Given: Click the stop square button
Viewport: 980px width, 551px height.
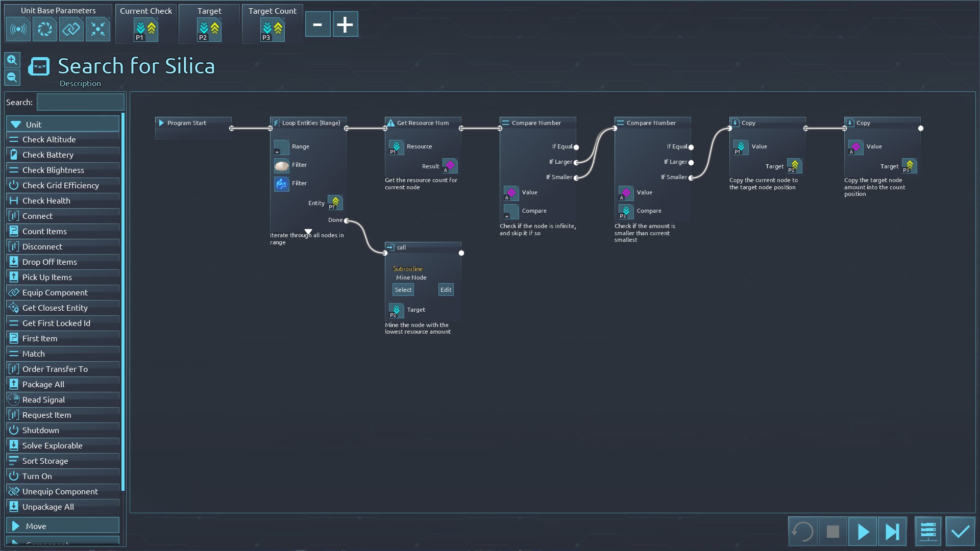Looking at the screenshot, I should coord(832,532).
